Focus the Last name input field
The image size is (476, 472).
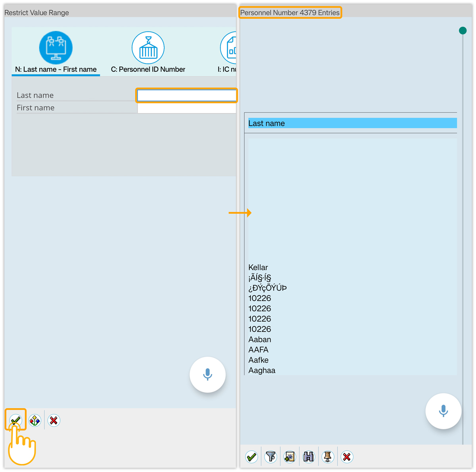pos(186,95)
